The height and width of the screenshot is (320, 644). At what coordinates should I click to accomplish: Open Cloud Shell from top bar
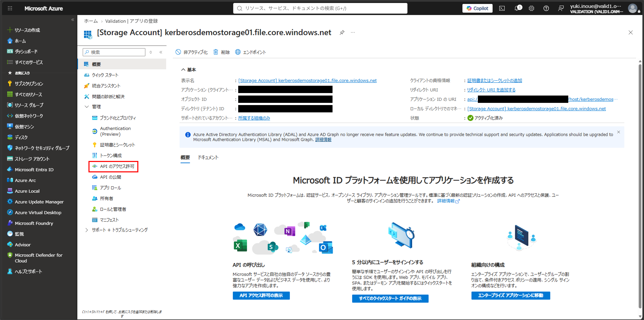click(502, 8)
